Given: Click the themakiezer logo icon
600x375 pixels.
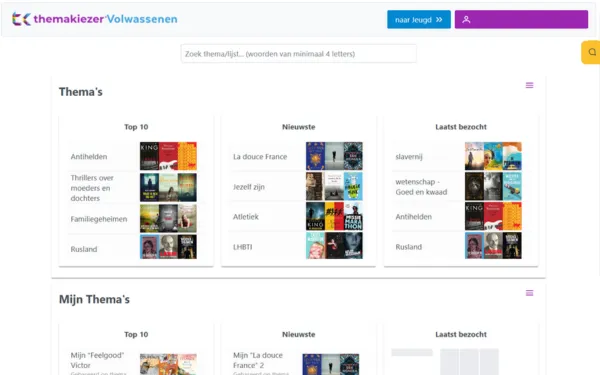Looking at the screenshot, I should tap(21, 19).
